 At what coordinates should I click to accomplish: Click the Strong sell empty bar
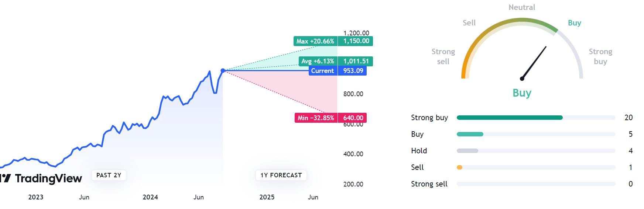click(536, 184)
